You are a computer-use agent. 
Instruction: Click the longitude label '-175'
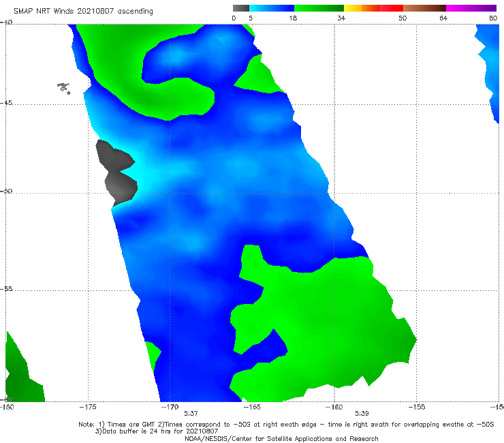[x=88, y=407]
